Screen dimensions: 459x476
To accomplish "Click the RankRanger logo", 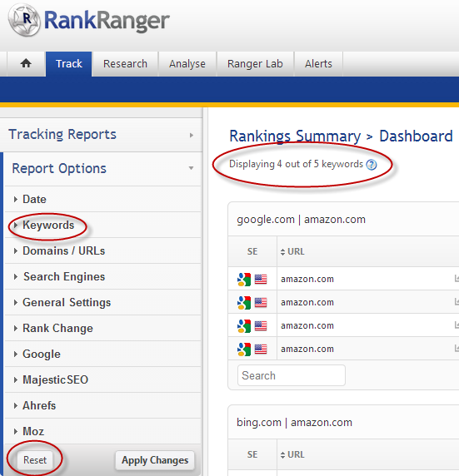I will point(89,21).
